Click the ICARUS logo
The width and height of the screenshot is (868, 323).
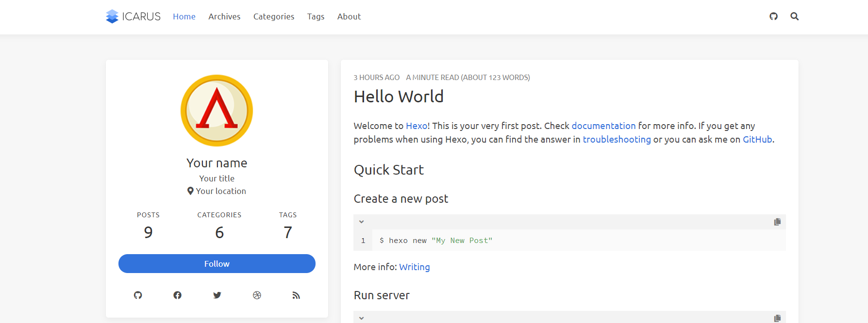click(134, 16)
